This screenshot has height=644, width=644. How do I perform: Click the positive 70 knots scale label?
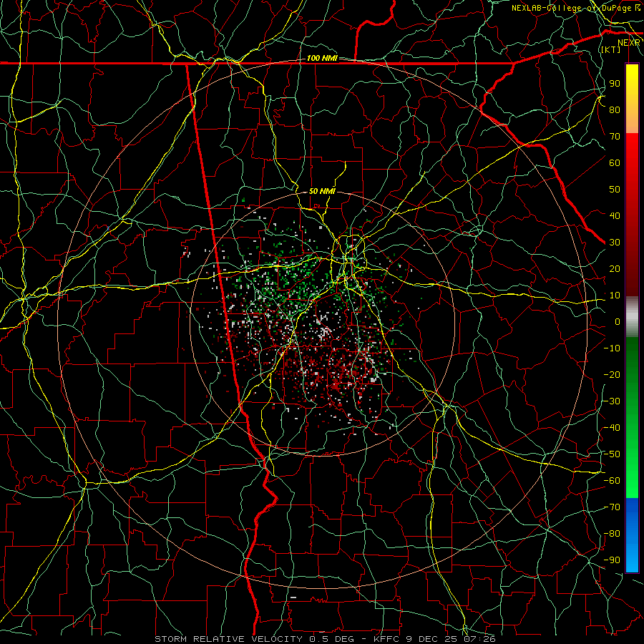615,137
